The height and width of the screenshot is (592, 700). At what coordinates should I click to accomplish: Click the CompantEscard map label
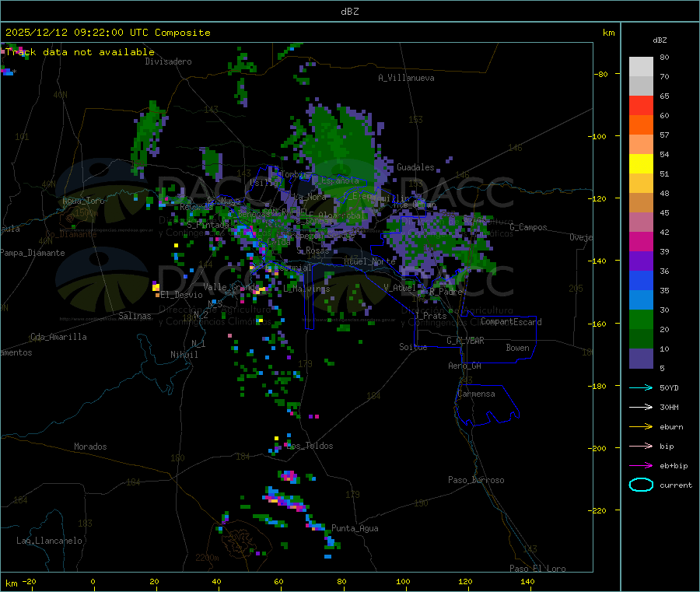(x=511, y=322)
